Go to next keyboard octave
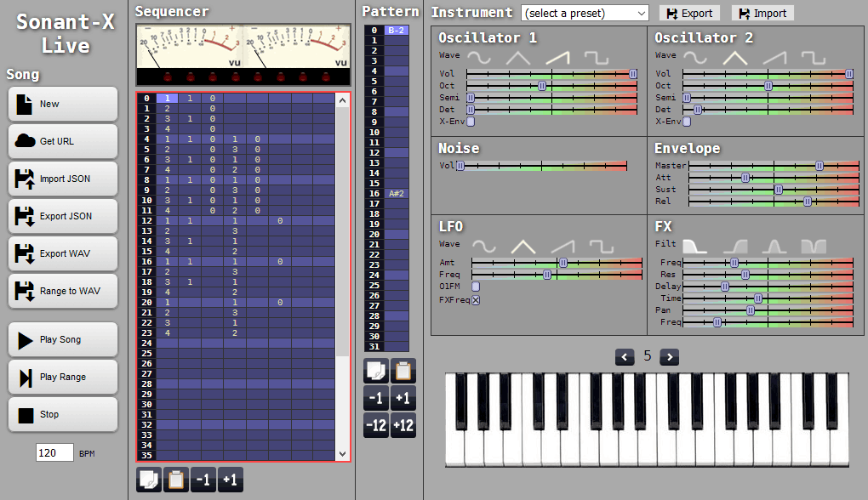This screenshot has height=500, width=868. click(669, 357)
